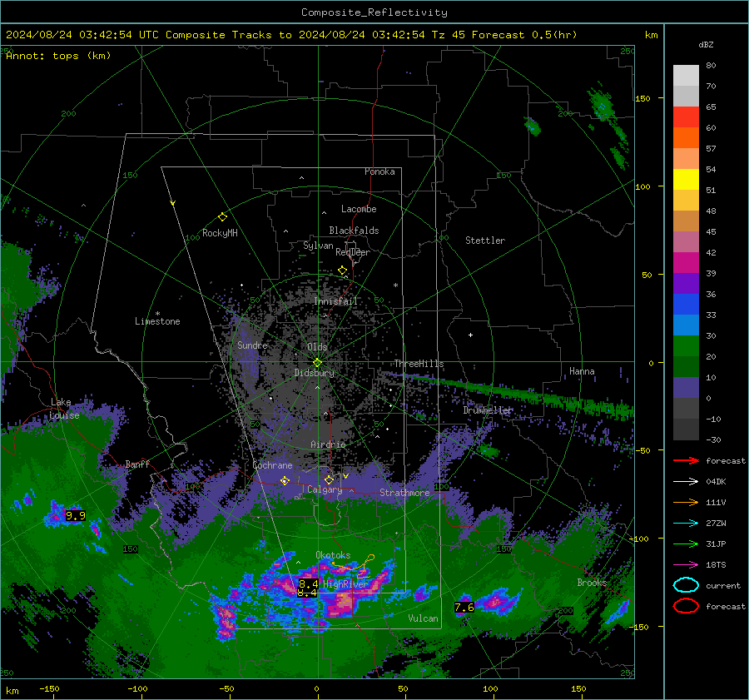Click the Vulcan city label
Viewport: 749px width, 700px height.
pos(424,618)
